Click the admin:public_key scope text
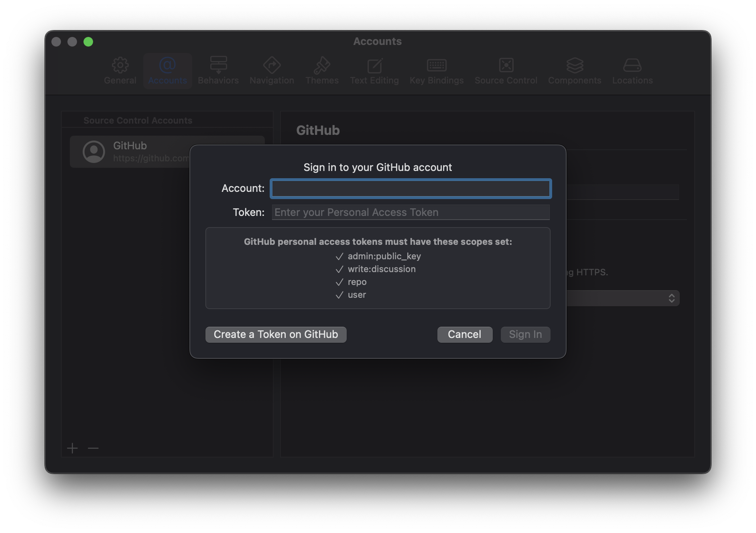Screen dimensions: 756x533 point(384,256)
